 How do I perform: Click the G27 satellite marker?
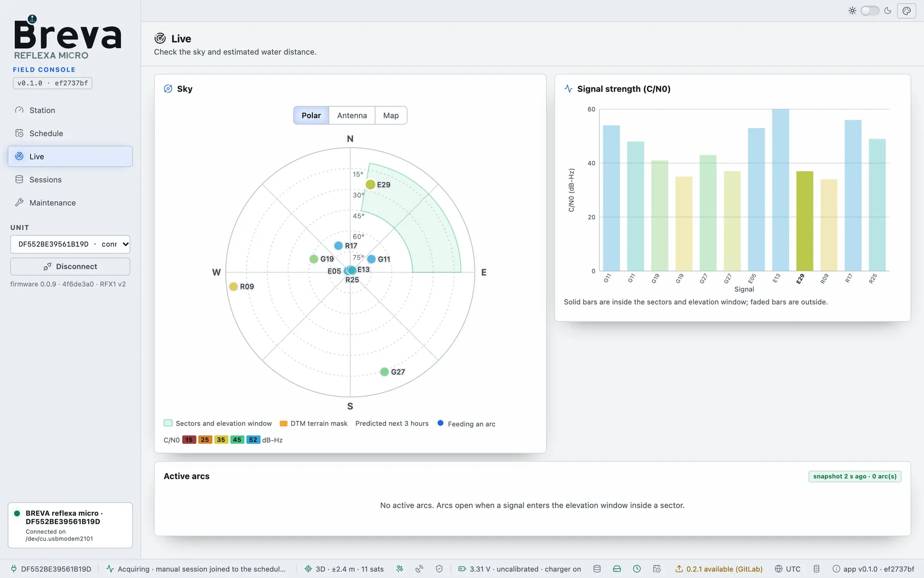pyautogui.click(x=384, y=372)
